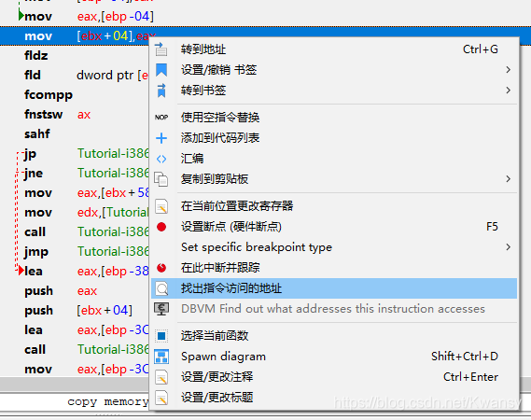Choose 汇编 menu entry

(x=334, y=159)
